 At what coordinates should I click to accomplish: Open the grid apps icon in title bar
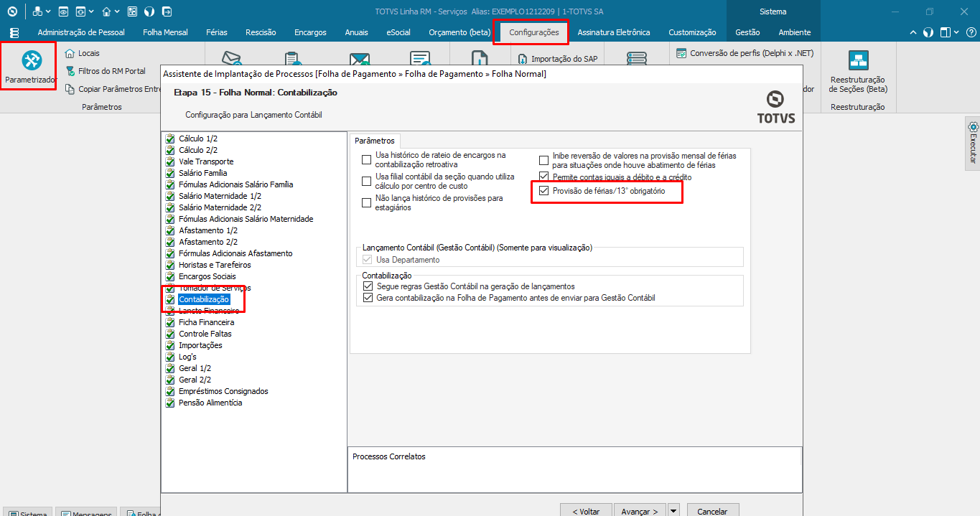132,11
